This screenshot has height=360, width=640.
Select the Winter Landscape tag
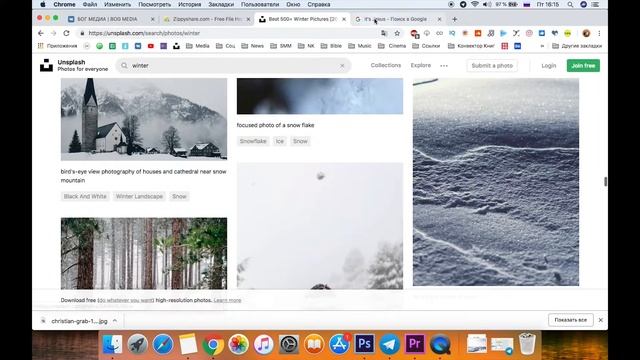click(139, 196)
